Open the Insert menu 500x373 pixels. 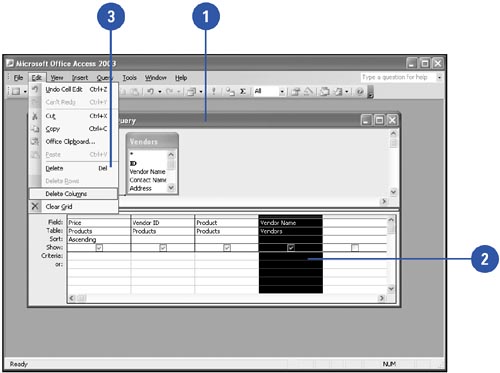click(80, 78)
